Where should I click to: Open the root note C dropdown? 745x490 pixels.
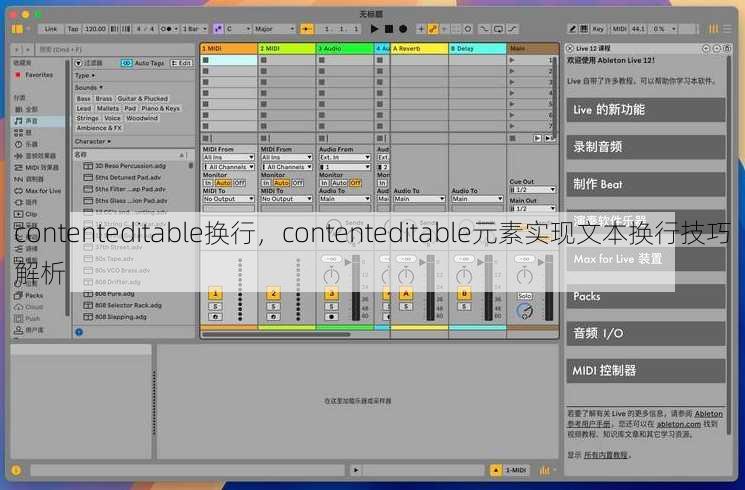coord(238,29)
